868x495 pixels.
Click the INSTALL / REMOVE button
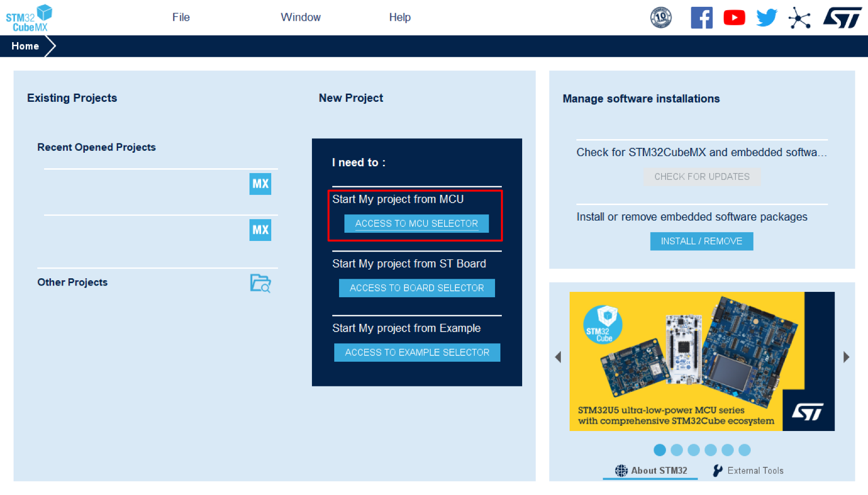[702, 241]
